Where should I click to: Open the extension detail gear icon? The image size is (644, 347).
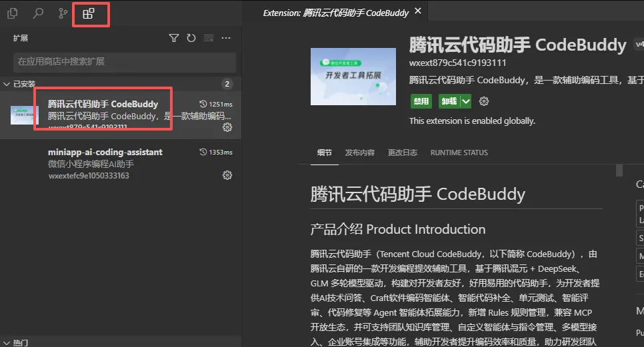pos(484,101)
